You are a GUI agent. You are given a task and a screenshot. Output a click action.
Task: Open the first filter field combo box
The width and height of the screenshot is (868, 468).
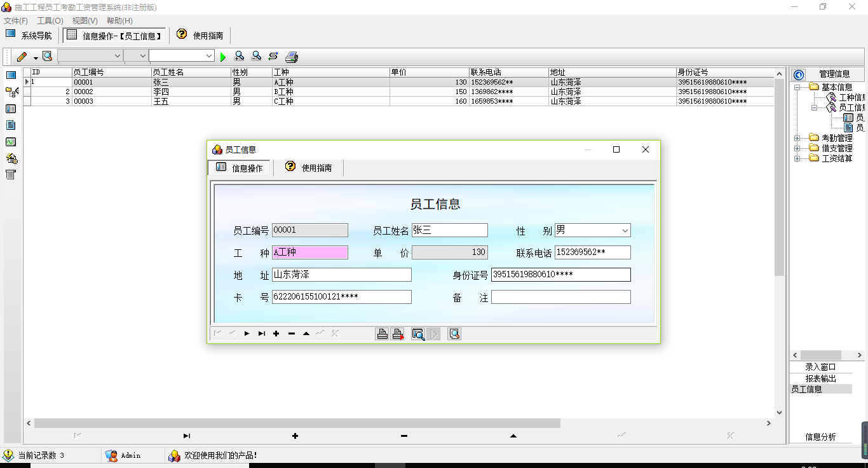click(x=90, y=56)
